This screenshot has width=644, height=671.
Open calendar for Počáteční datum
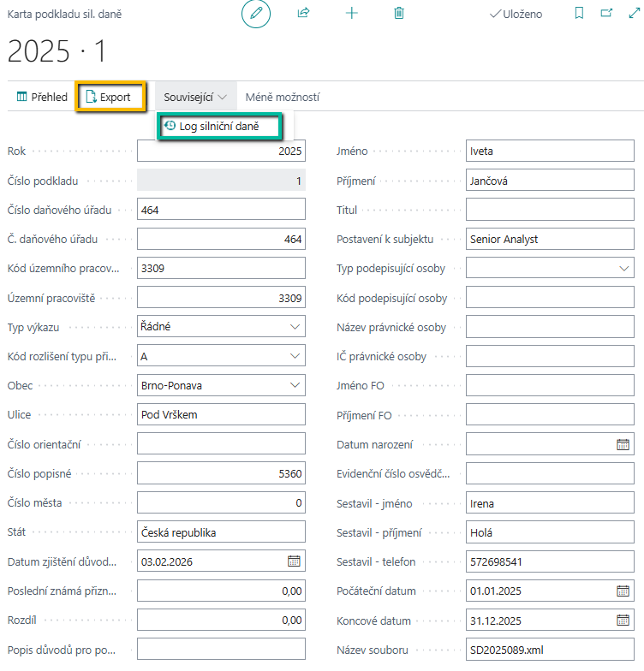pos(623,591)
